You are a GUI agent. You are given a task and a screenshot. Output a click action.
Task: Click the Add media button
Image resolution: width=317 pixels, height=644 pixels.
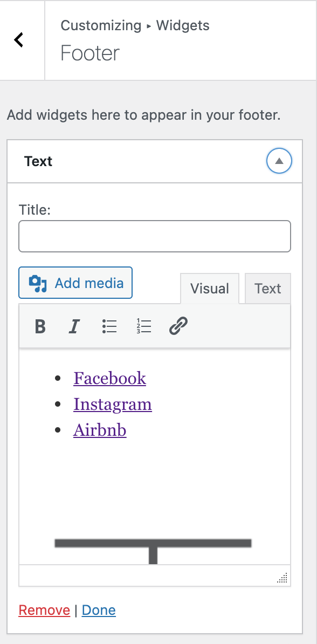pyautogui.click(x=75, y=283)
